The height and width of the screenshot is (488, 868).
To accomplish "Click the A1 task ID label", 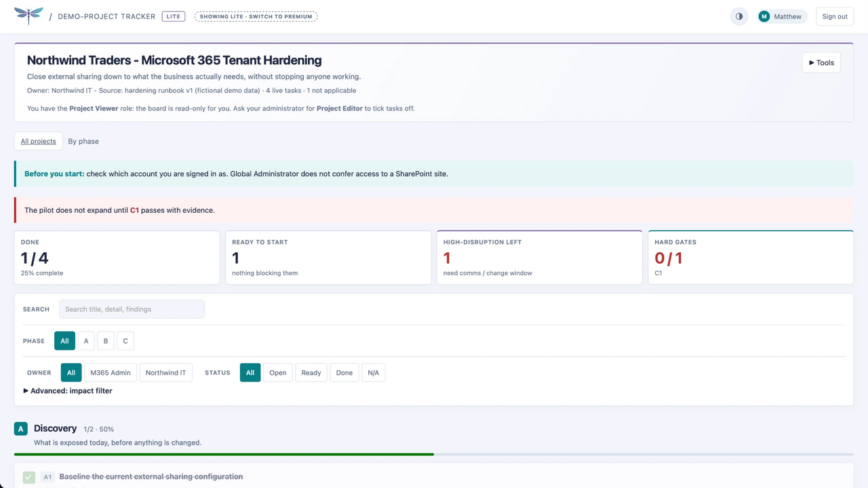I will tap(47, 477).
